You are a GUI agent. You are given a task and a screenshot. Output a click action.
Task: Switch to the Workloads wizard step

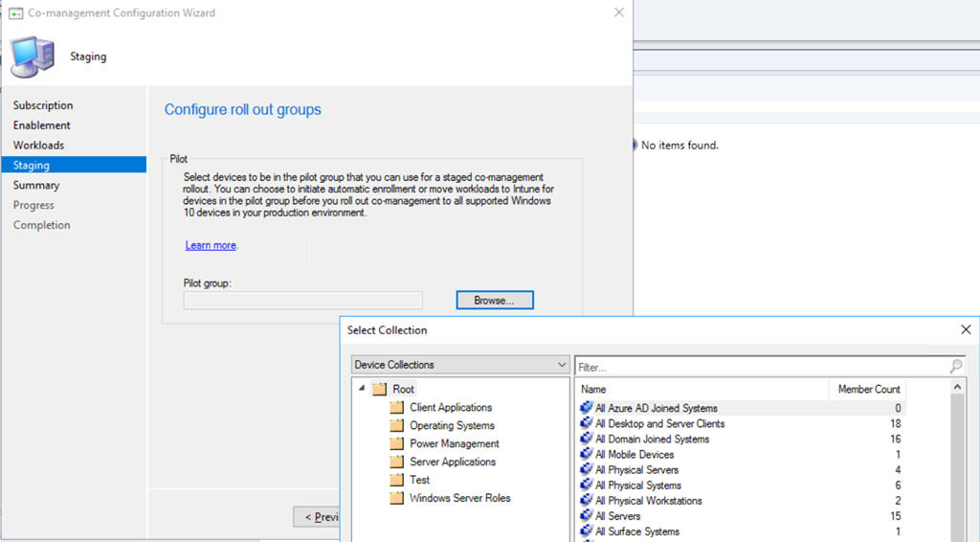tap(38, 146)
